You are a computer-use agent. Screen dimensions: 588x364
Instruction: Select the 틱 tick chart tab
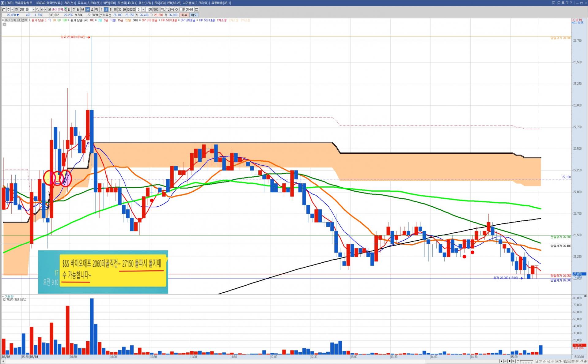[x=97, y=9]
